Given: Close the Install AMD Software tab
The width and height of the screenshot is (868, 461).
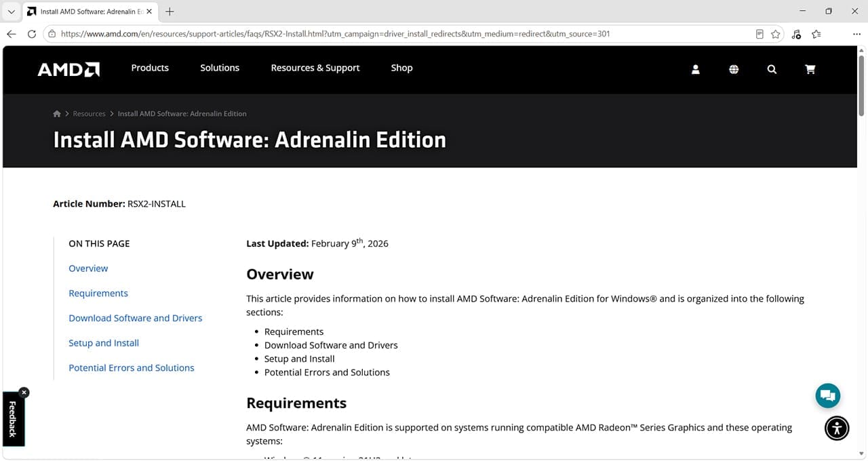Looking at the screenshot, I should pyautogui.click(x=149, y=12).
